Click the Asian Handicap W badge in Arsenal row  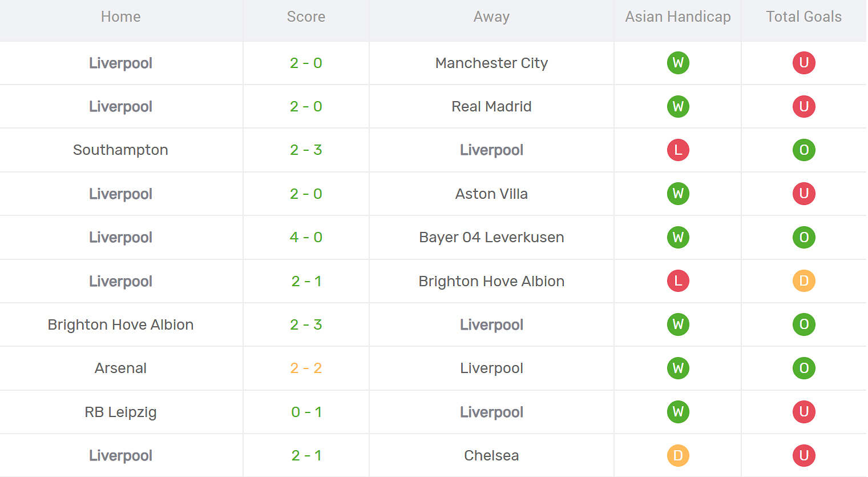pos(678,368)
